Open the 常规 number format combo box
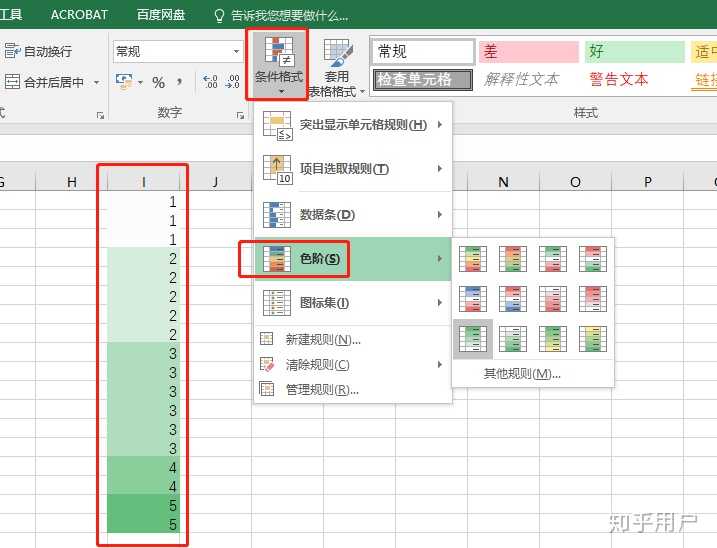Screen dimensions: 717x548 click(x=177, y=51)
